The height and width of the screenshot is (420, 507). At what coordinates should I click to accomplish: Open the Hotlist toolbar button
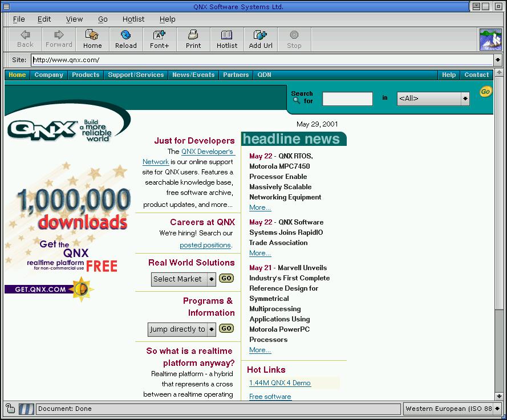point(226,39)
